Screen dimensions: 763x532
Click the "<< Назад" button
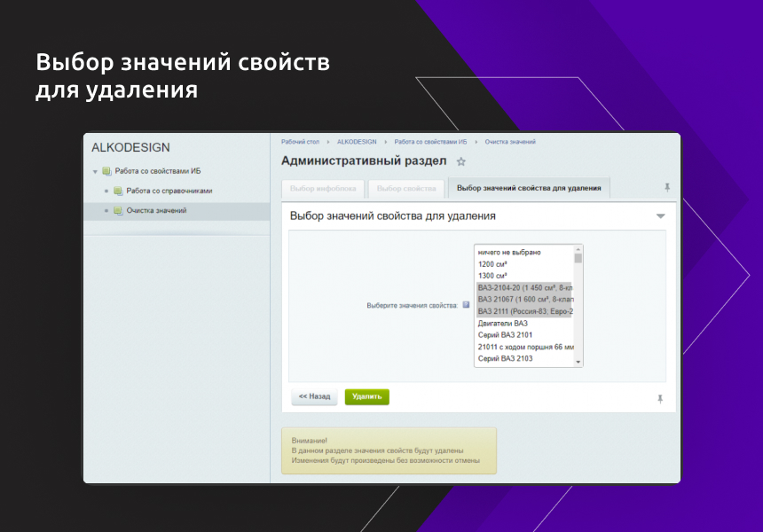pyautogui.click(x=313, y=396)
